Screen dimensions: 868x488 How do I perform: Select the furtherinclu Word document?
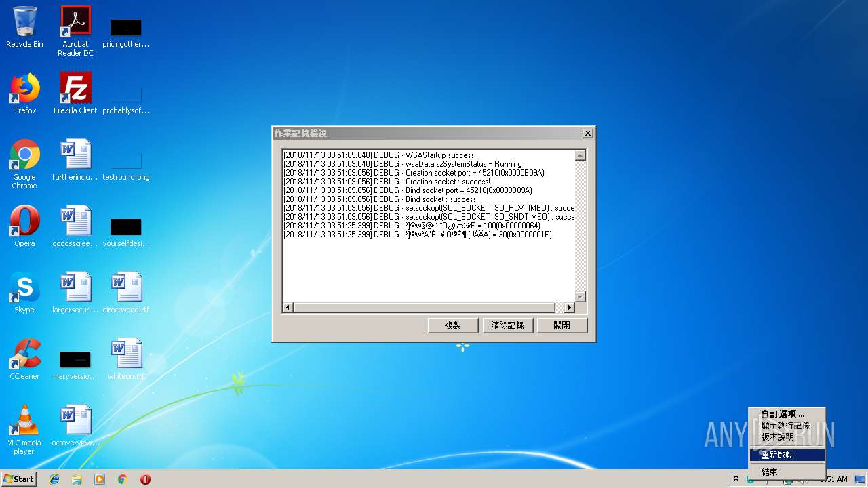75,160
